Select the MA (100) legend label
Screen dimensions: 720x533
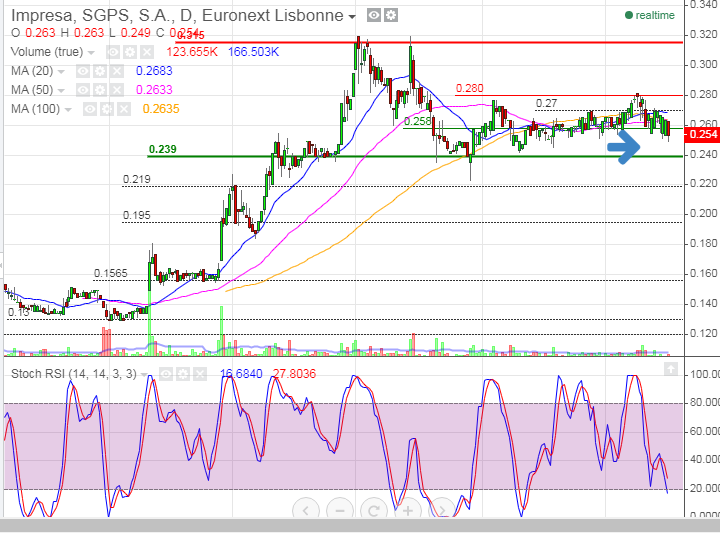[36, 109]
